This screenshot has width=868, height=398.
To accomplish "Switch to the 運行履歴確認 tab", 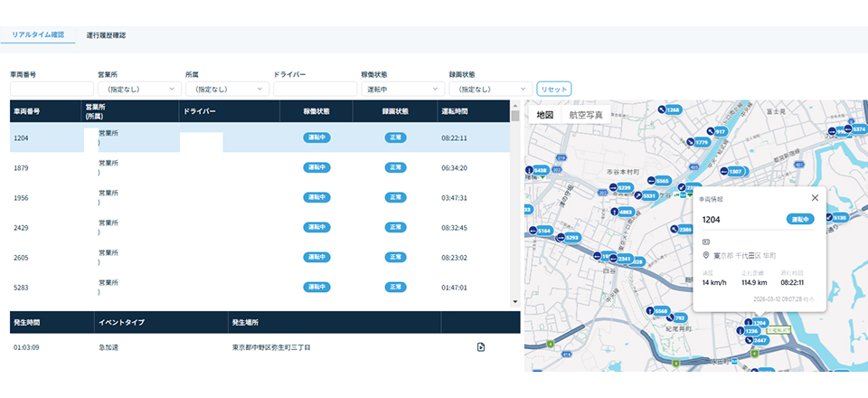I will click(x=106, y=35).
